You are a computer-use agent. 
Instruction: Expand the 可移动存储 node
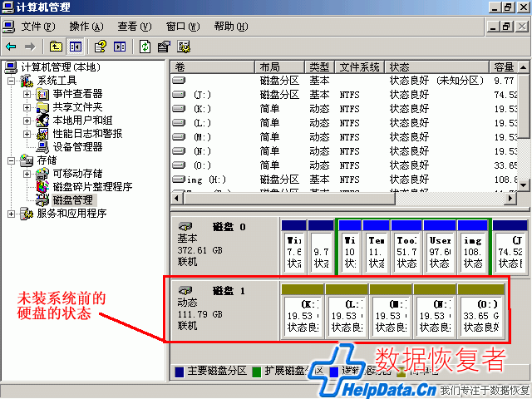point(27,174)
